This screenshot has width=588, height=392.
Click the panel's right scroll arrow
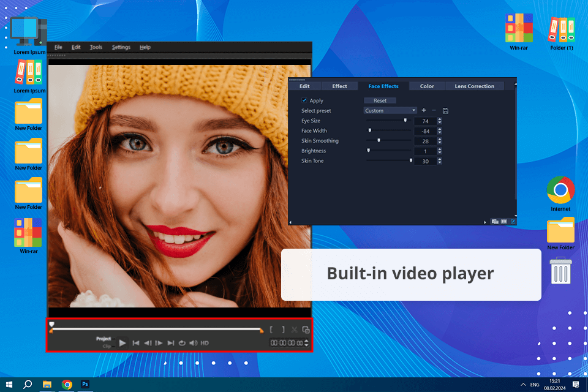pos(485,222)
